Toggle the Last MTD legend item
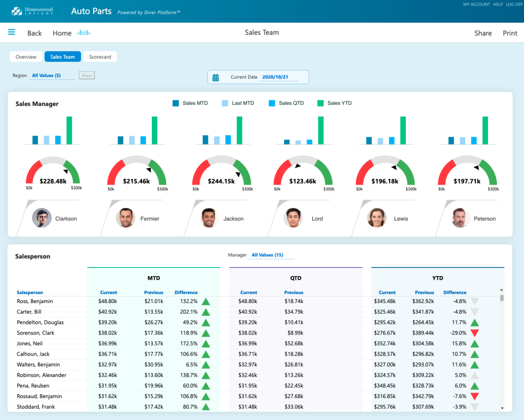 pos(238,103)
